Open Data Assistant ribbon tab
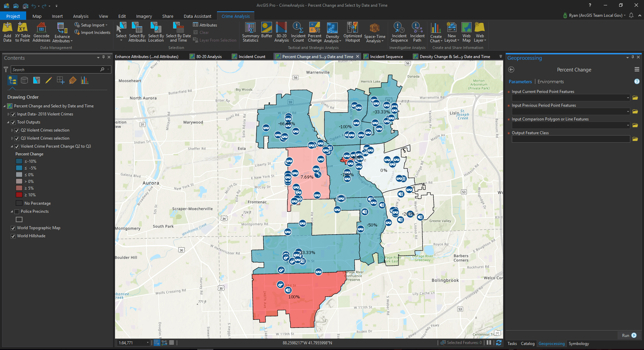 [198, 16]
